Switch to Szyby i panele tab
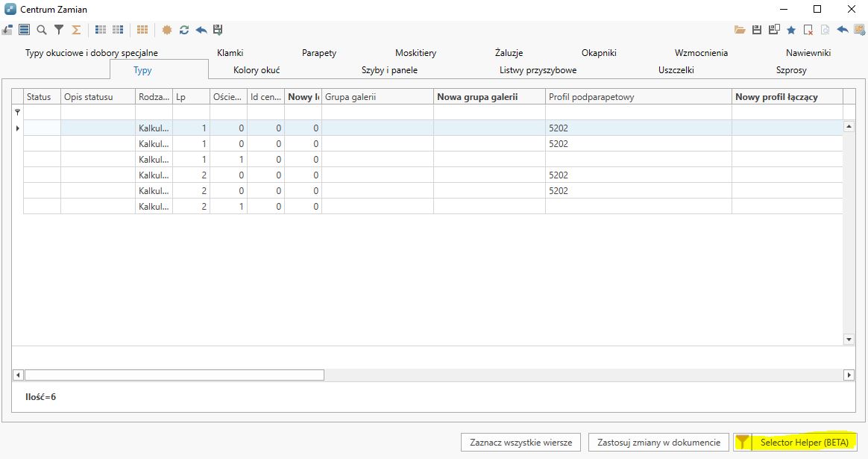The height and width of the screenshot is (459, 868). click(x=389, y=70)
